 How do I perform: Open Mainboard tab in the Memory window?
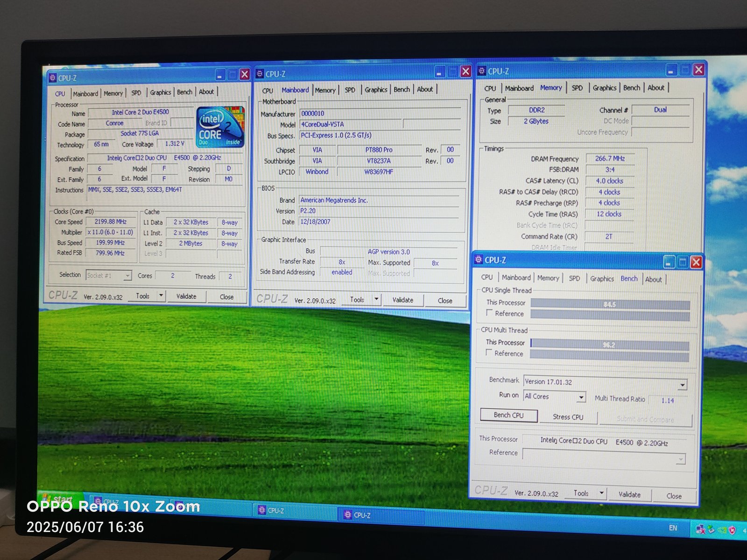[x=519, y=88]
